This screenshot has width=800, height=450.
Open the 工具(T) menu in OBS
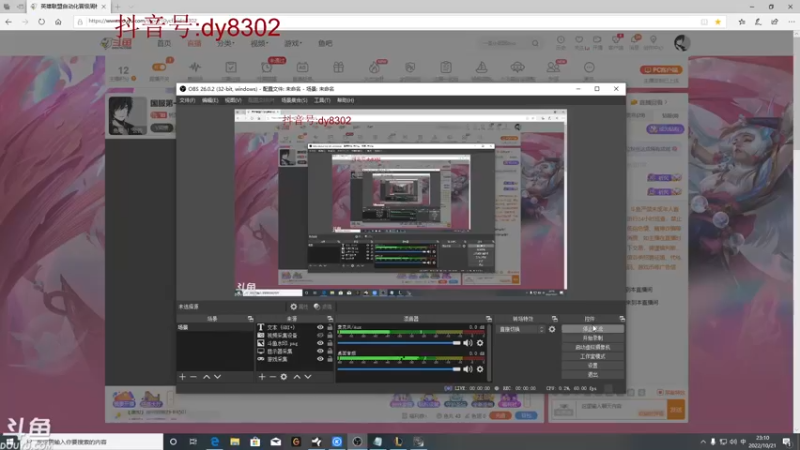click(x=322, y=101)
